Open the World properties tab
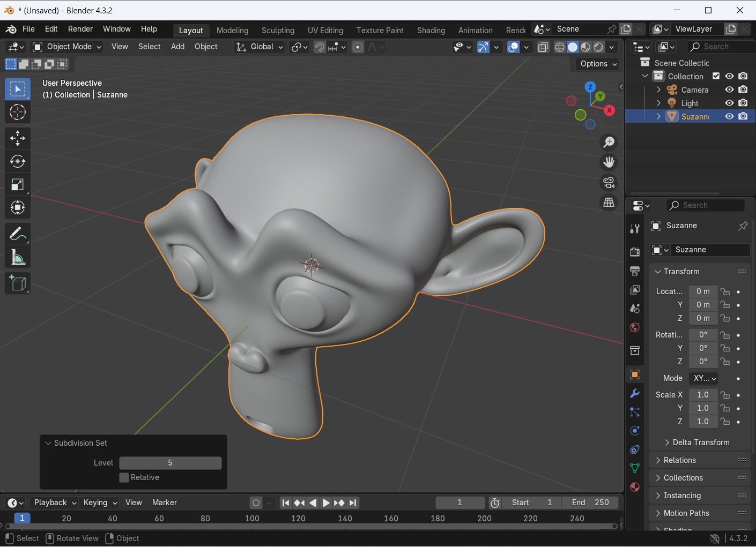Screen dimensions: 756x547 pyautogui.click(x=635, y=327)
